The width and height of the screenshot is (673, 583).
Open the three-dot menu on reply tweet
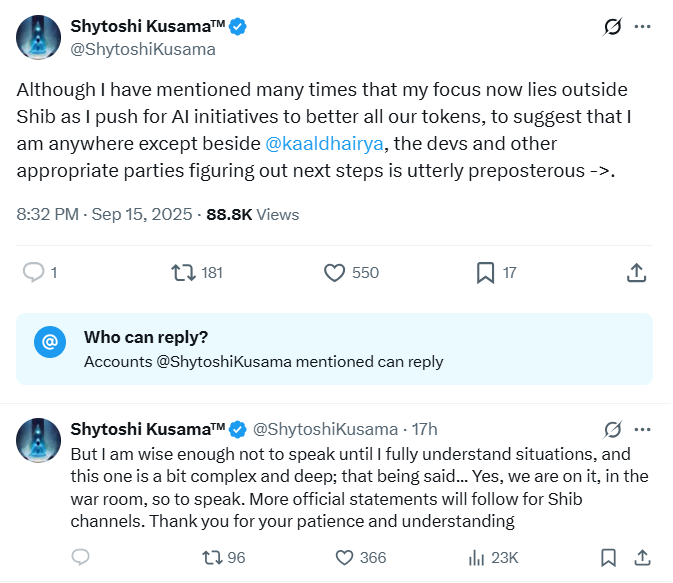tap(643, 429)
